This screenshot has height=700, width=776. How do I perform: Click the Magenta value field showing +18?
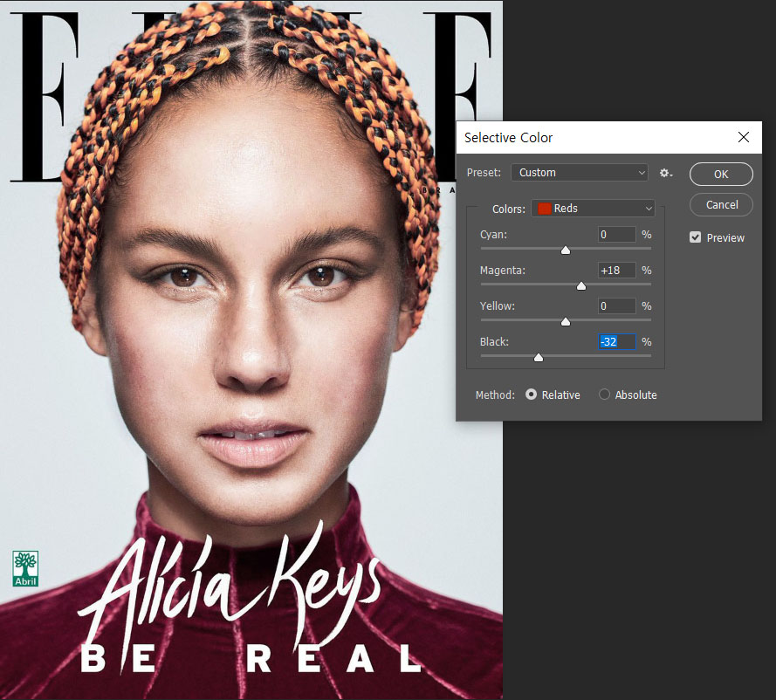616,270
